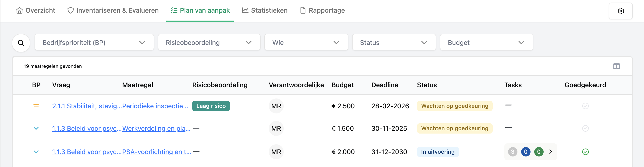Screen dimensions: 644x167
Task: Open the Bedrijfsprioriteit (BP) dropdown
Action: [x=94, y=42]
